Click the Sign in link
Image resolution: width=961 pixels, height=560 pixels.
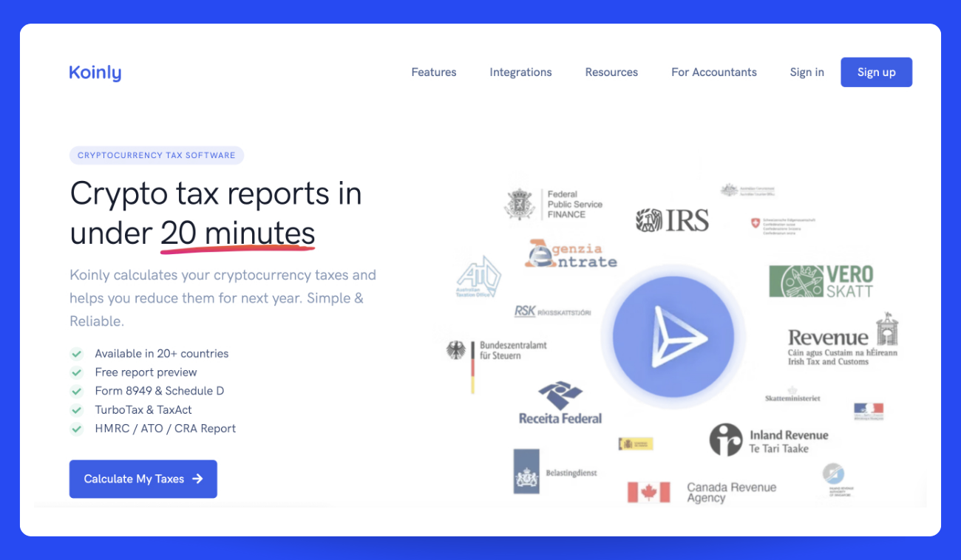point(807,72)
